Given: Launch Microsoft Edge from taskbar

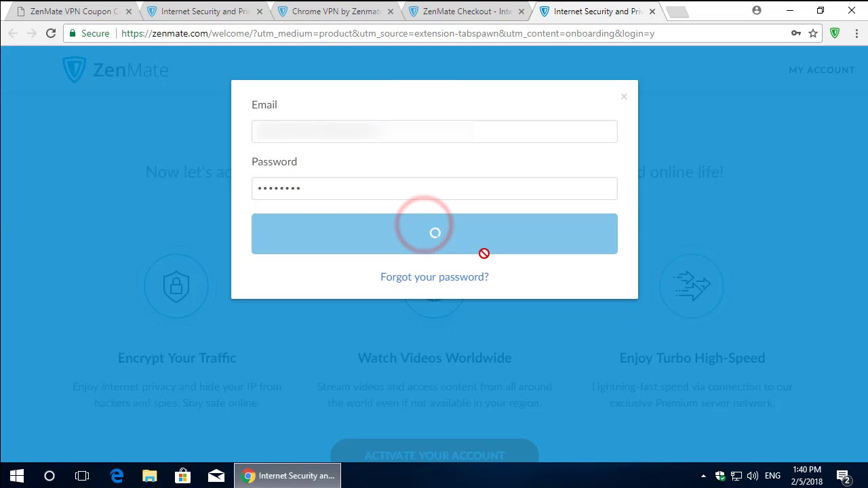Looking at the screenshot, I should click(117, 476).
